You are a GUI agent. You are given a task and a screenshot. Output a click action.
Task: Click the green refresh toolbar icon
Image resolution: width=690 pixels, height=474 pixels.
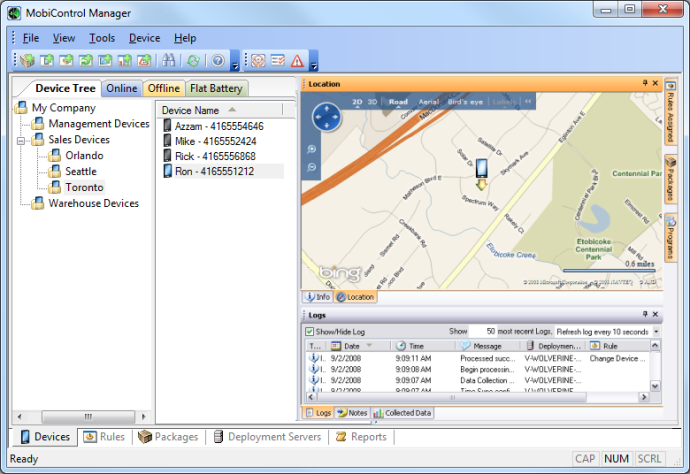click(193, 60)
